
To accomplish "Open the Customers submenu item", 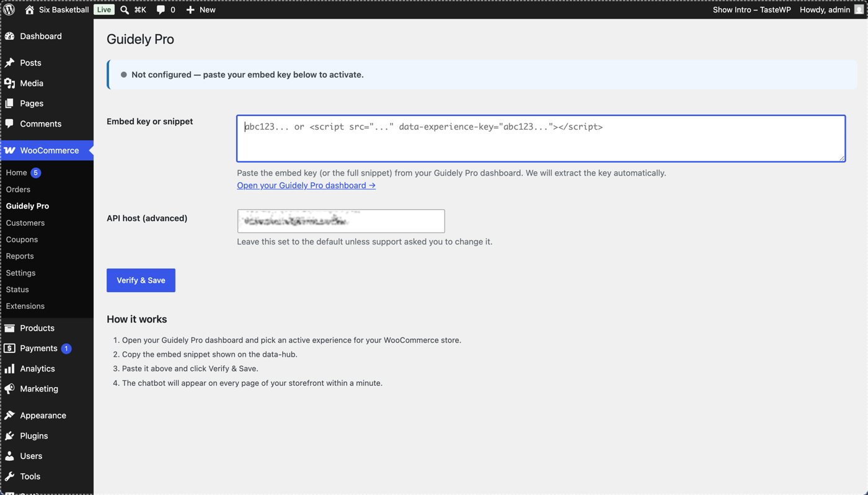I will 25,223.
